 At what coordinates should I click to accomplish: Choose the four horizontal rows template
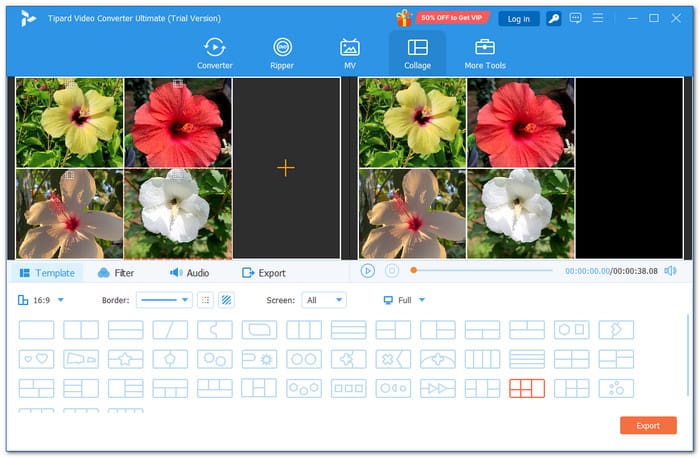(527, 359)
